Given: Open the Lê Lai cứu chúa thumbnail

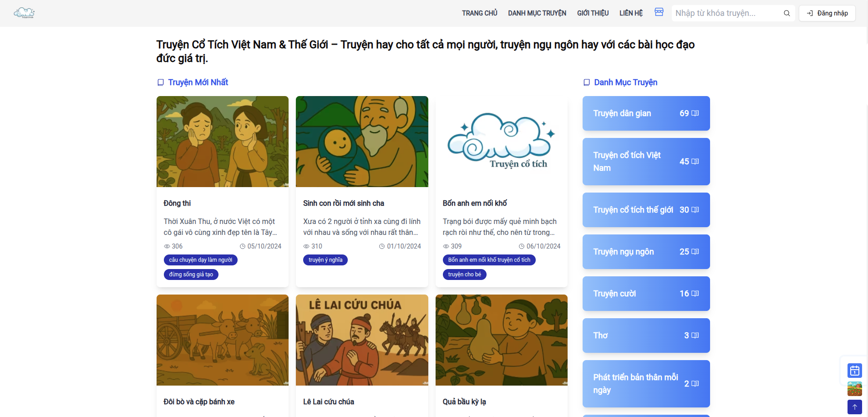Looking at the screenshot, I should coord(362,340).
